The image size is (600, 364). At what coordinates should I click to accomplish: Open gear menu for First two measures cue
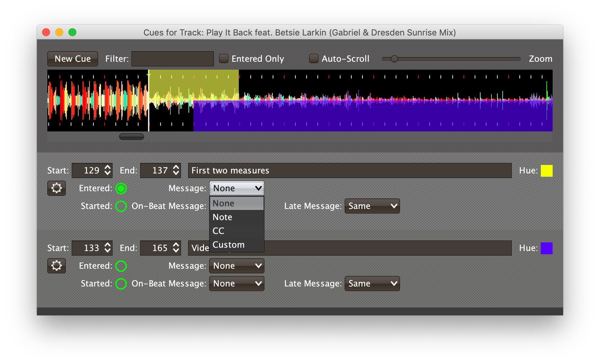click(56, 188)
